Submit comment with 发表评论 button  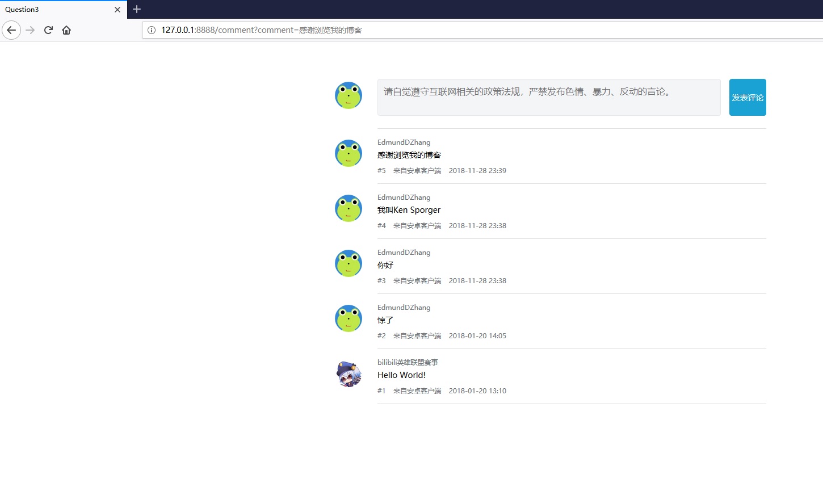tap(748, 97)
